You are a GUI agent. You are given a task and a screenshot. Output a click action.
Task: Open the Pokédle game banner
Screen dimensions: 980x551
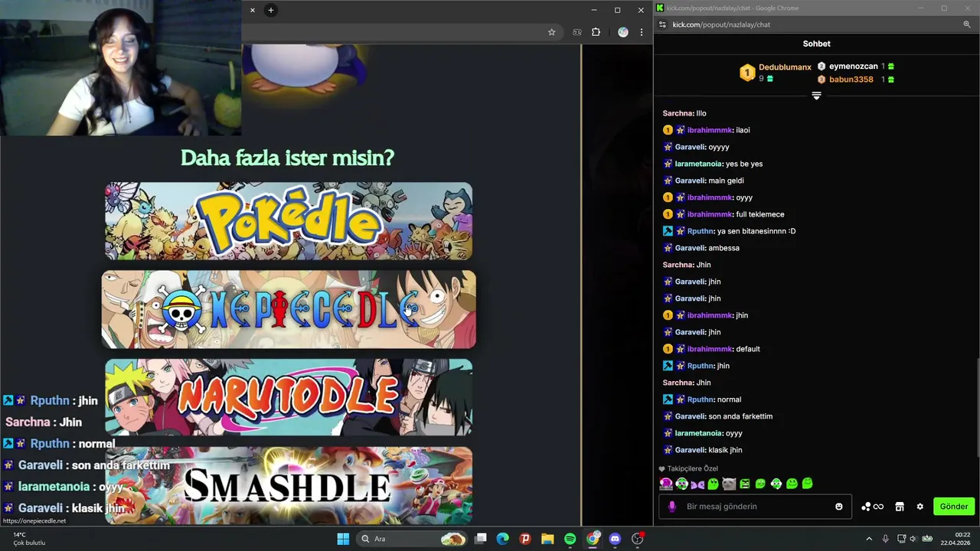tap(289, 221)
